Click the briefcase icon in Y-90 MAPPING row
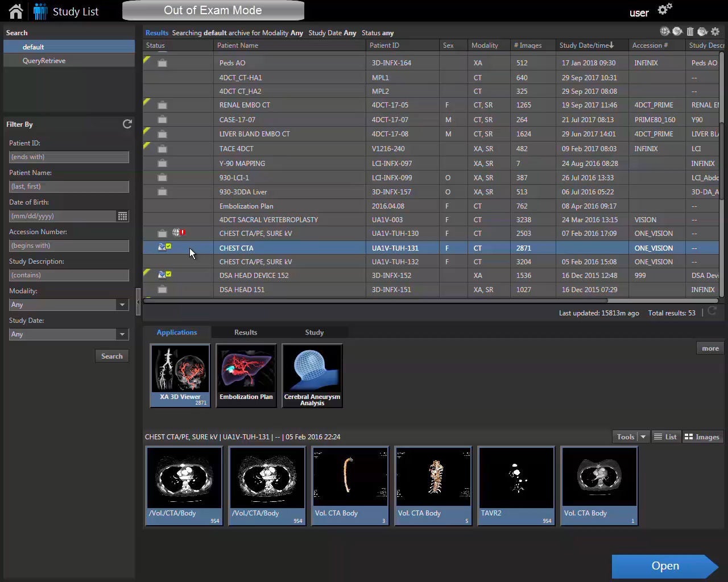The width and height of the screenshot is (728, 582). coord(162,163)
